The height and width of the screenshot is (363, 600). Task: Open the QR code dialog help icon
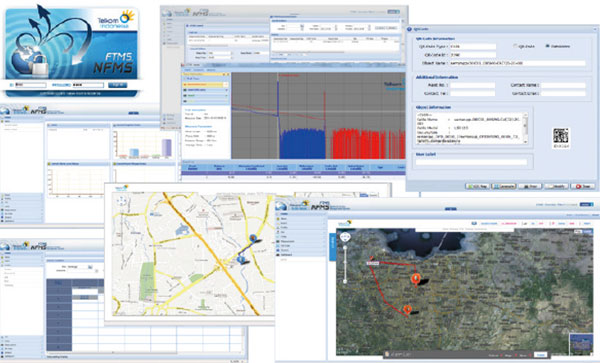(x=409, y=29)
